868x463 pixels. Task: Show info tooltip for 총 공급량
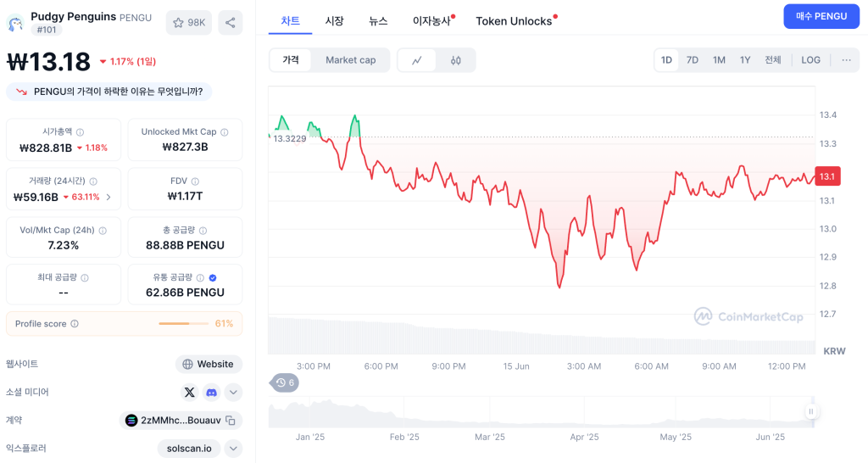203,231
